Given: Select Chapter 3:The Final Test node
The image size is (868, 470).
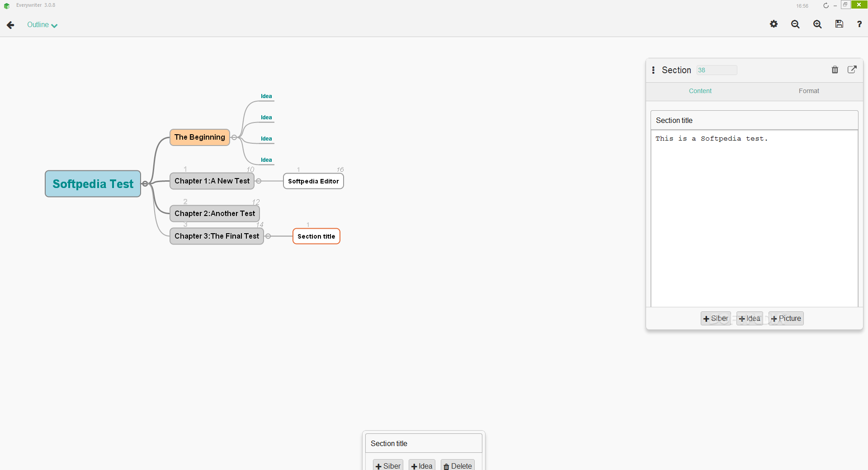Looking at the screenshot, I should pos(217,236).
